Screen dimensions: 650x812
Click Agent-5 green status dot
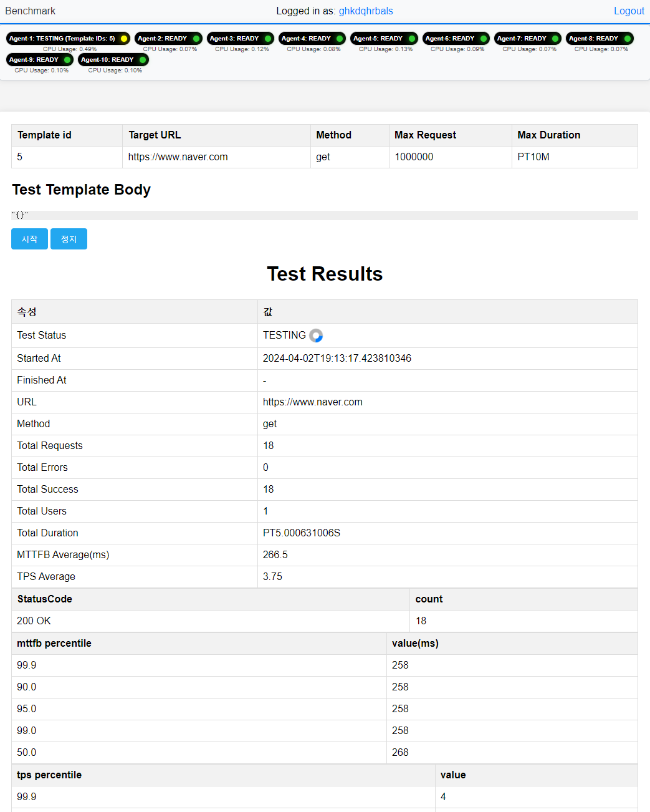[412, 39]
